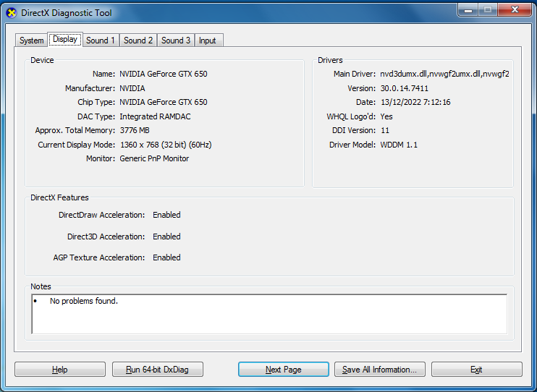Screen dimensions: 537x392
Task: Click the Manufacturer value 'NVIDIA'
Action: (x=132, y=88)
